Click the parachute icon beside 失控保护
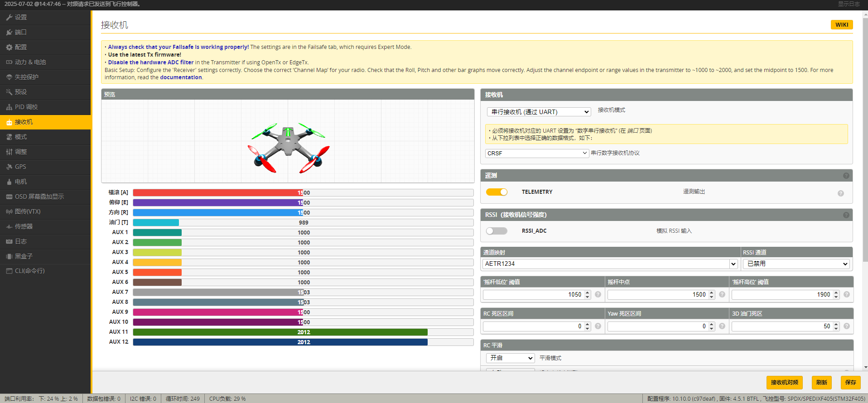 (9, 77)
